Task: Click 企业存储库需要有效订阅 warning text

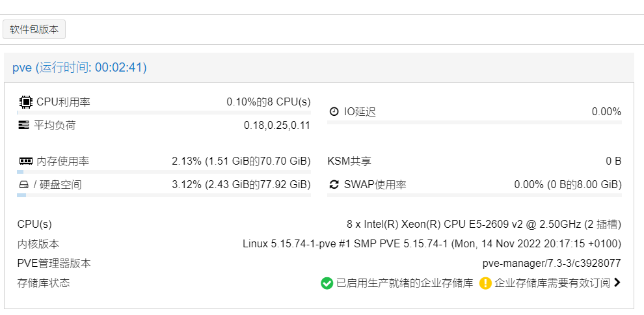Action: click(552, 283)
